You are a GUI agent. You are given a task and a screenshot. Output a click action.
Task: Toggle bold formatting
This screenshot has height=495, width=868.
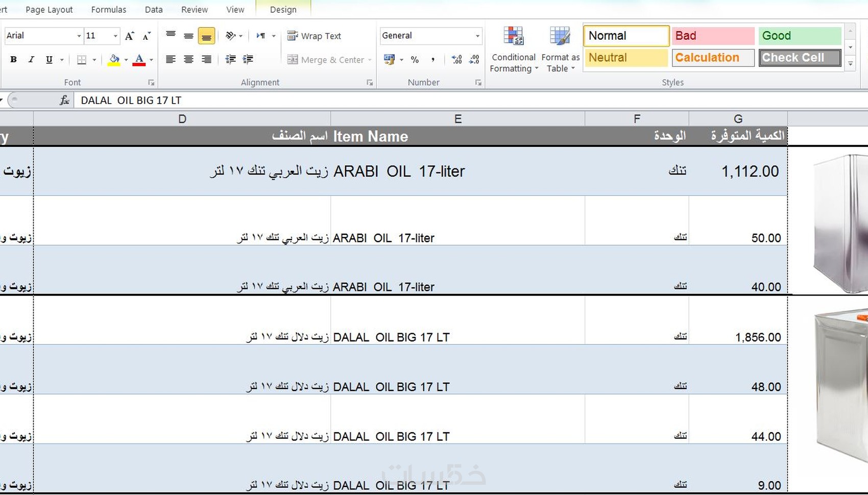click(x=14, y=60)
